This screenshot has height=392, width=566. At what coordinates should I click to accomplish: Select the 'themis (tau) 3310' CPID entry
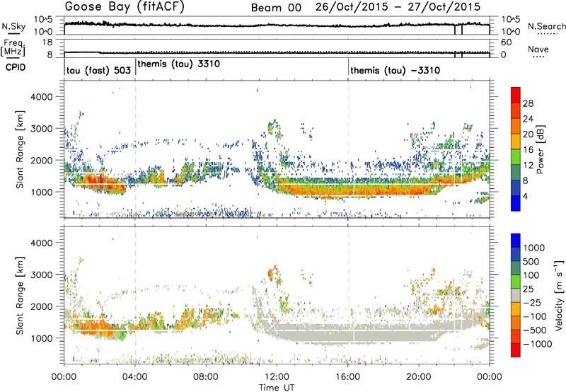click(x=179, y=64)
